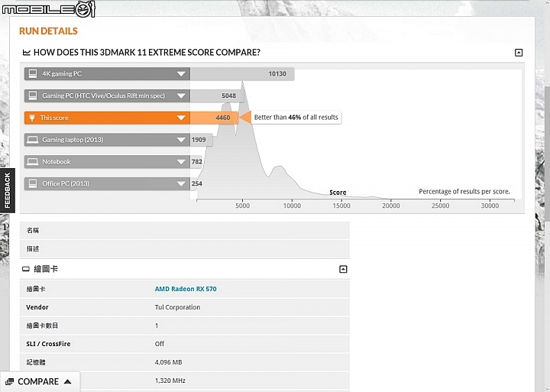Viewport: 550px width, 392px height.
Task: Click the Better than 46% tooltip
Action: click(x=296, y=117)
